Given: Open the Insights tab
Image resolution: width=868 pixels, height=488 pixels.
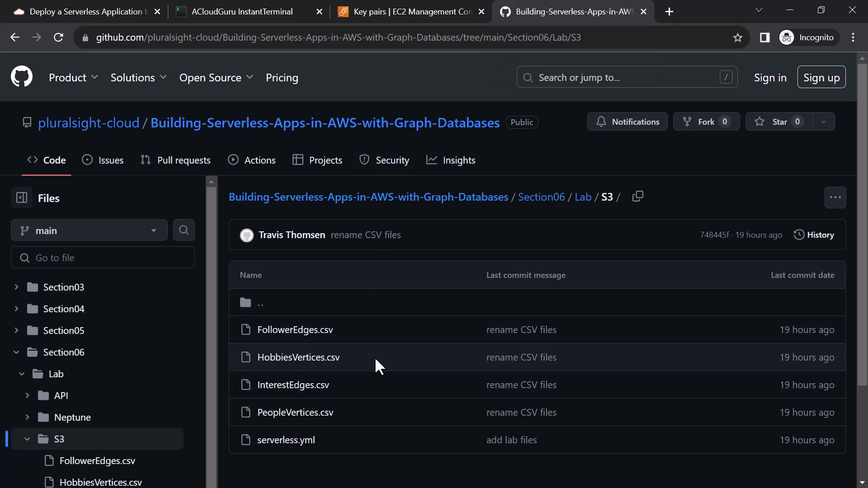Looking at the screenshot, I should [x=451, y=160].
